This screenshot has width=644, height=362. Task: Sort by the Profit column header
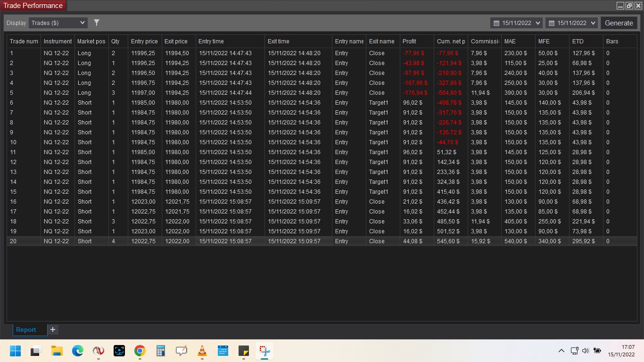pos(417,41)
